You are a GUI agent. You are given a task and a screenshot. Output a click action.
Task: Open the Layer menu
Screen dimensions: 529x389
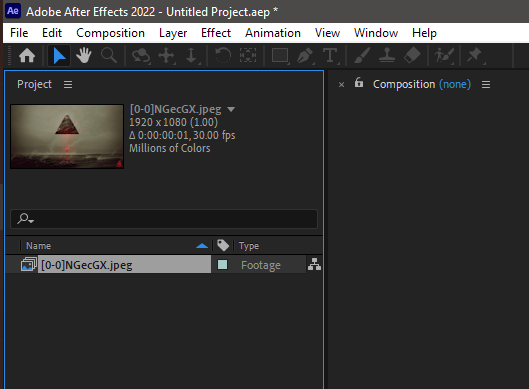point(173,33)
